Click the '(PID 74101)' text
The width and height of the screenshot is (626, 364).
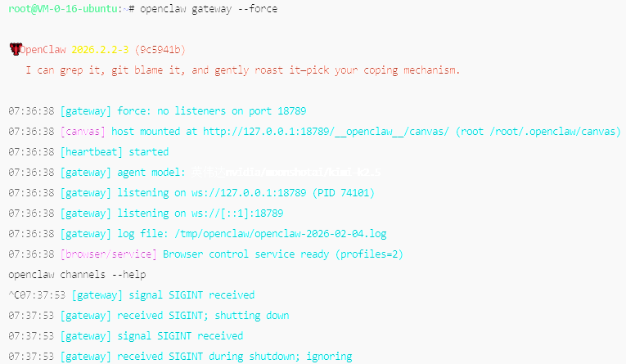(x=344, y=193)
